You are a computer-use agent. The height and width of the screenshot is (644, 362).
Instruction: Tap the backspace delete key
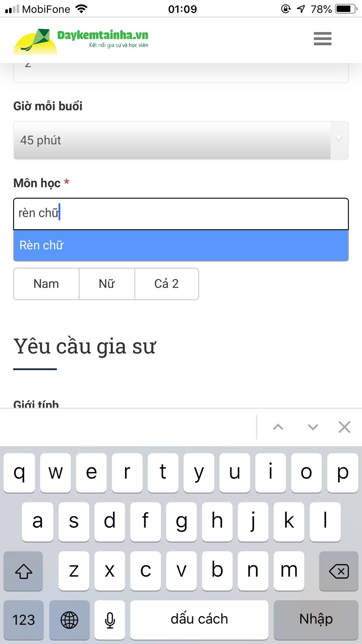click(339, 571)
